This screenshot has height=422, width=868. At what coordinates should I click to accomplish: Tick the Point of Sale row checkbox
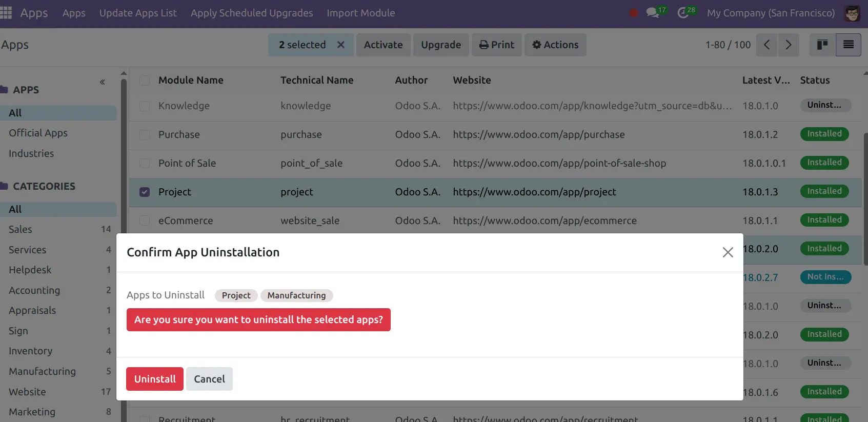pyautogui.click(x=145, y=164)
